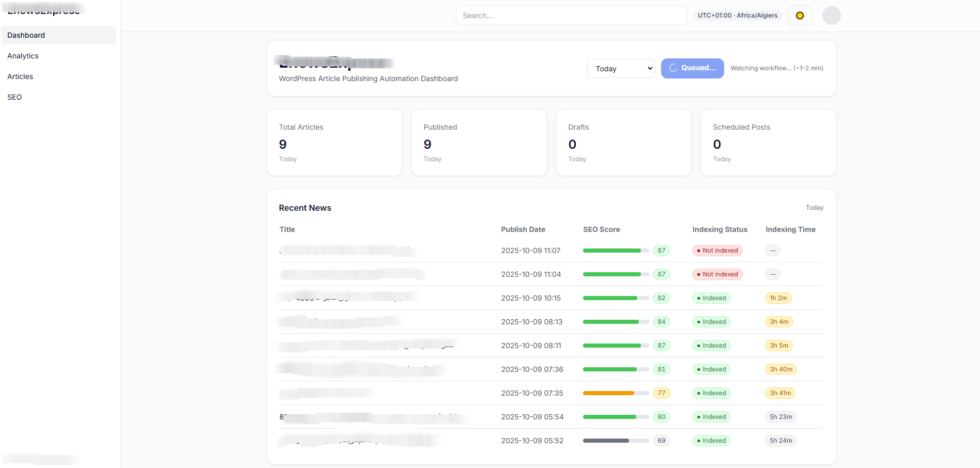The width and height of the screenshot is (980, 468).
Task: Click the user avatar circle
Action: click(x=831, y=15)
